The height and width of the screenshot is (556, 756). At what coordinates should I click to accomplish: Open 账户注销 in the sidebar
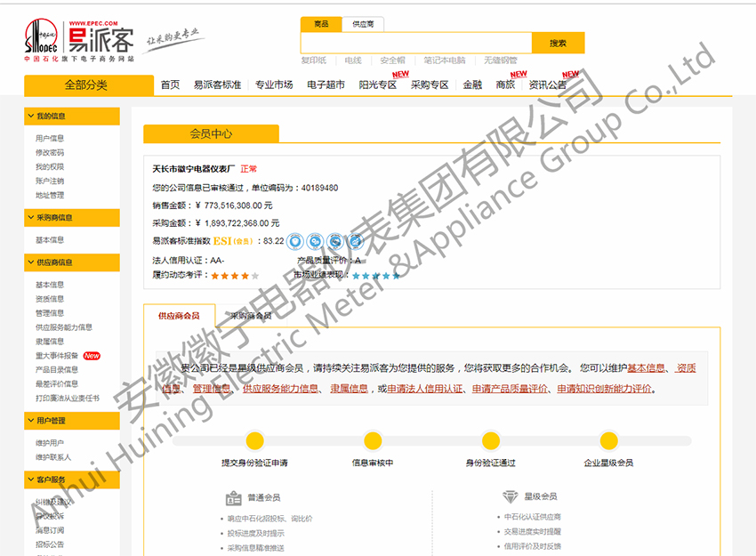pyautogui.click(x=50, y=181)
